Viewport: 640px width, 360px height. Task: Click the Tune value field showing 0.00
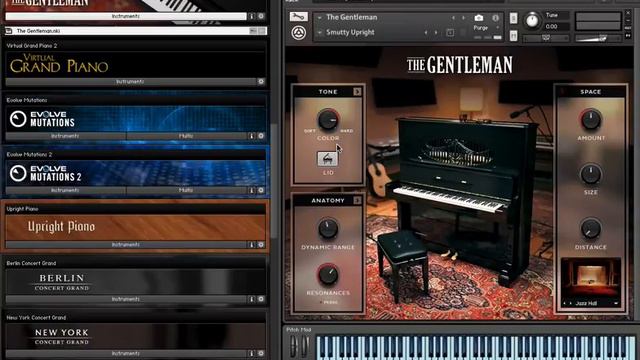557,27
